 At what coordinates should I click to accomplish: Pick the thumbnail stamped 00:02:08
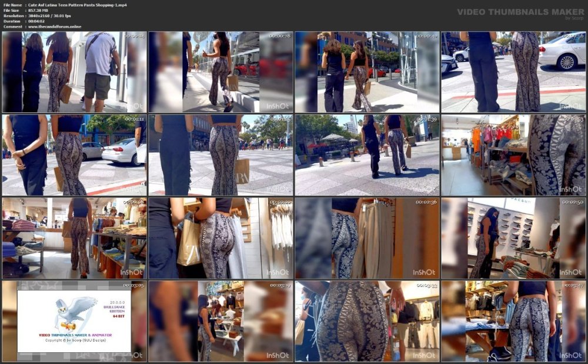[74, 238]
